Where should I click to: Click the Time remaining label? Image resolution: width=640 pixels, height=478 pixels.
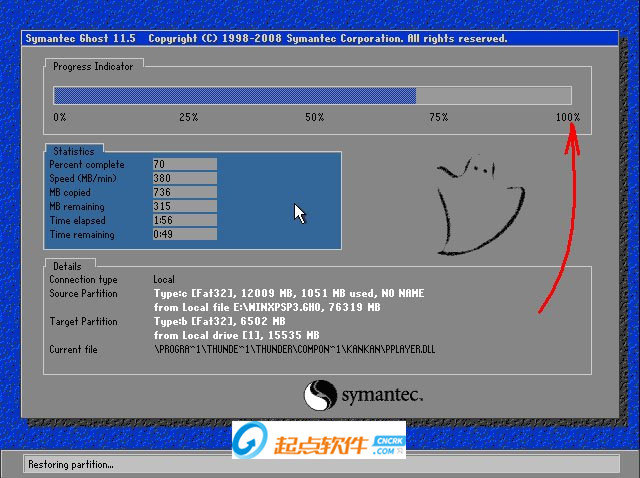tap(82, 235)
